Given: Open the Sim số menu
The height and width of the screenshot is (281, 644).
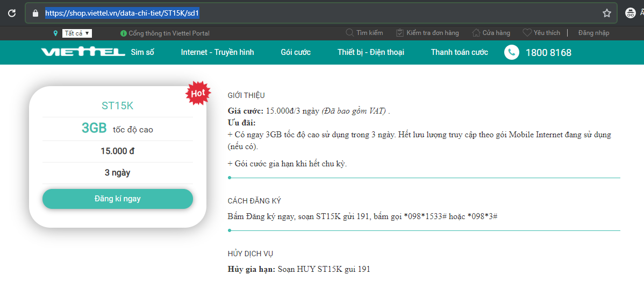Looking at the screenshot, I should (x=142, y=52).
